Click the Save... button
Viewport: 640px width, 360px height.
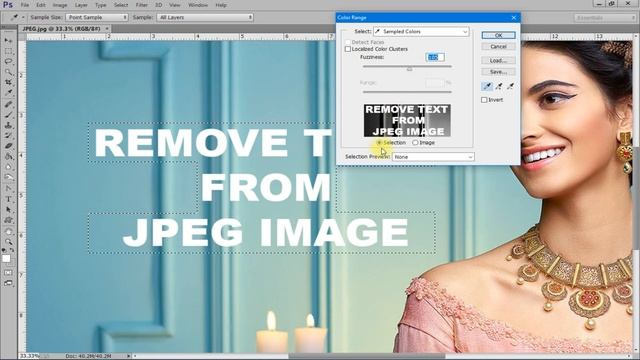tap(498, 72)
